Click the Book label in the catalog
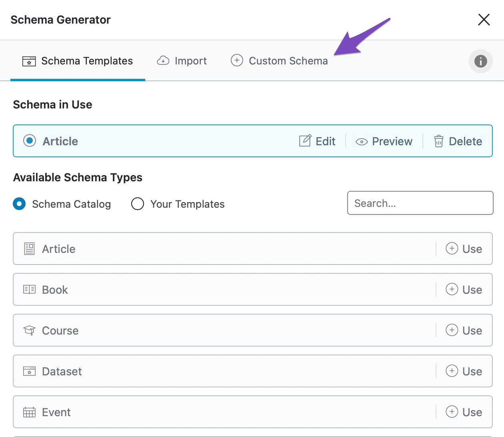Screen dimensions: 504x437 click(x=55, y=290)
